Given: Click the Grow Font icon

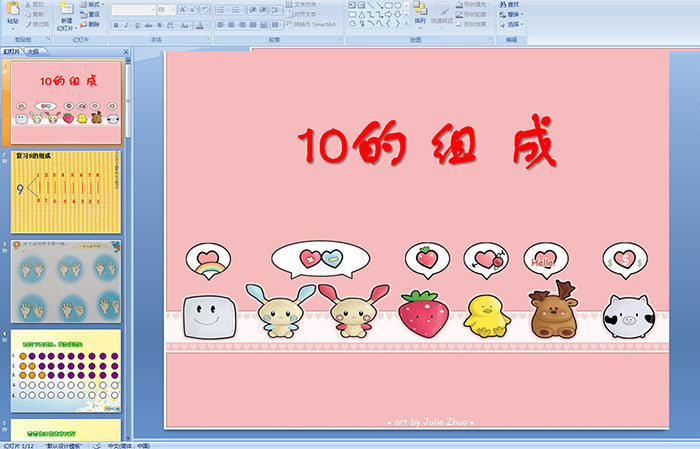Looking at the screenshot, I should pyautogui.click(x=183, y=9).
